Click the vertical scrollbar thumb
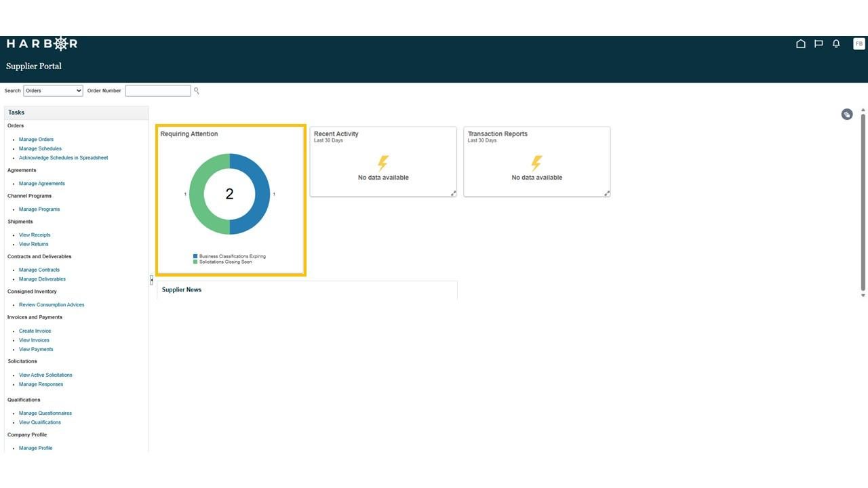Image resolution: width=868 pixels, height=488 pixels. 863,203
